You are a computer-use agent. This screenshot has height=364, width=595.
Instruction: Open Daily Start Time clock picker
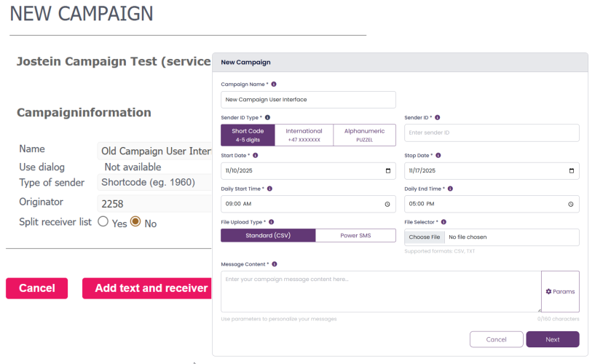387,205
